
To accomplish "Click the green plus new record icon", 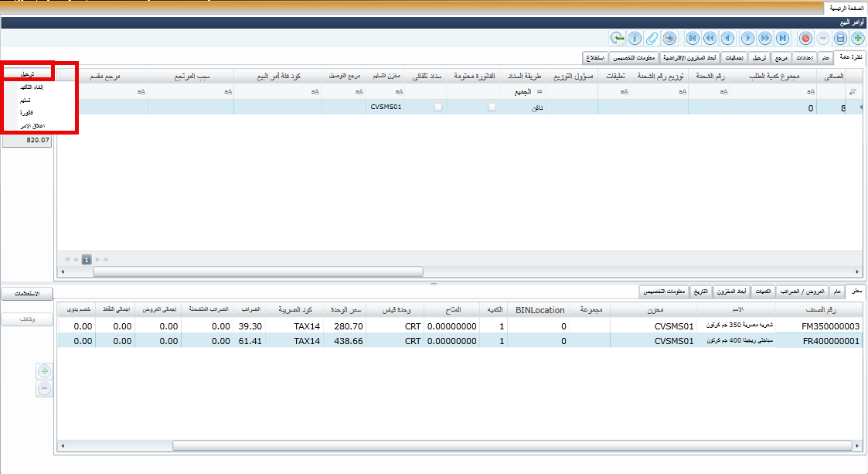I will [x=856, y=37].
